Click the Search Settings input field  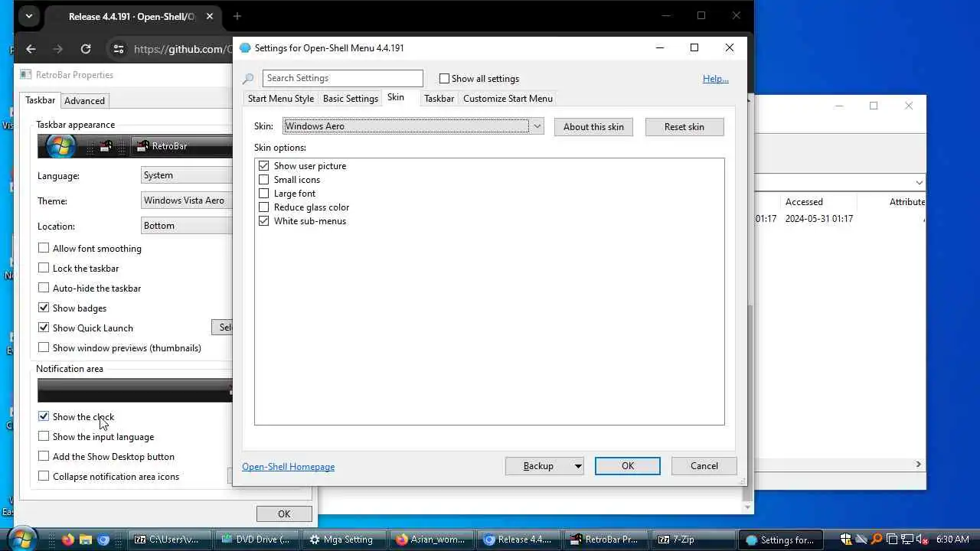pyautogui.click(x=342, y=78)
